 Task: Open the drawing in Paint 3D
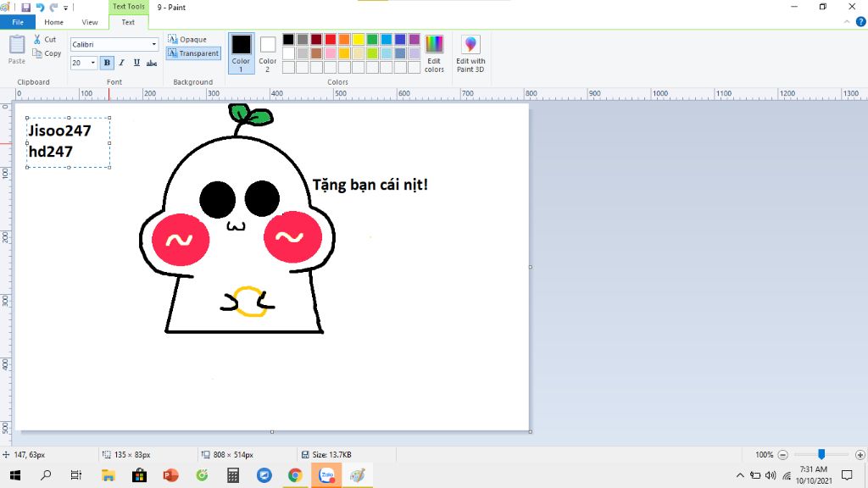470,53
